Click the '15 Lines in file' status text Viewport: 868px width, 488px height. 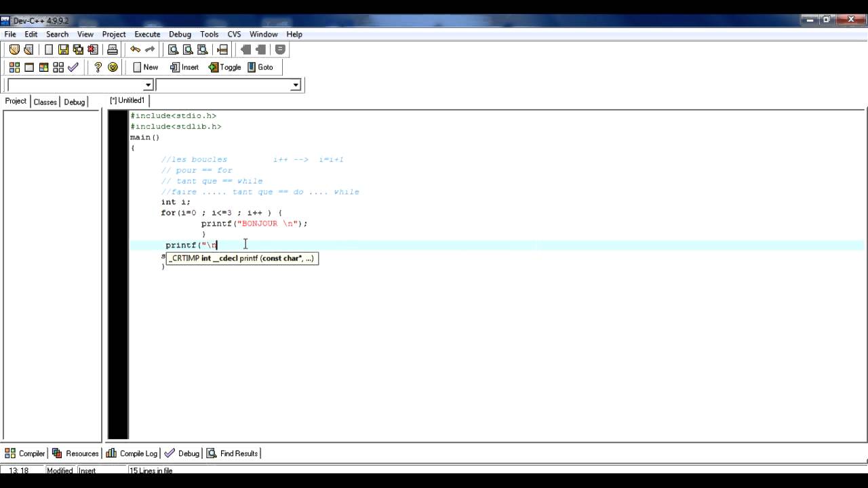pos(151,471)
